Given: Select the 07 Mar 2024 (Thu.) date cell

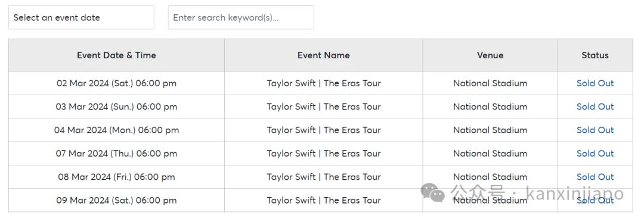Looking at the screenshot, I should 117,154.
